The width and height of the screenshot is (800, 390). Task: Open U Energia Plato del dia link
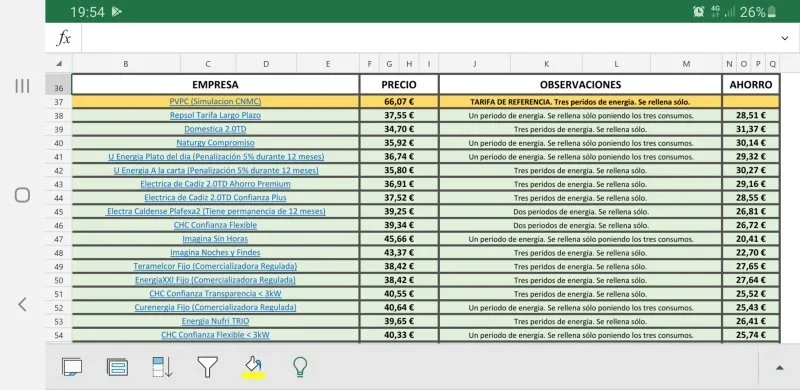pyautogui.click(x=216, y=157)
